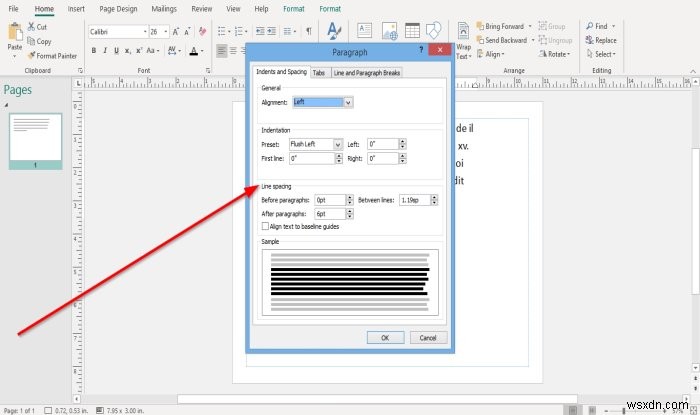Viewport: 700px width, 415px height.
Task: Click the Left indent spinner
Action: tap(403, 144)
